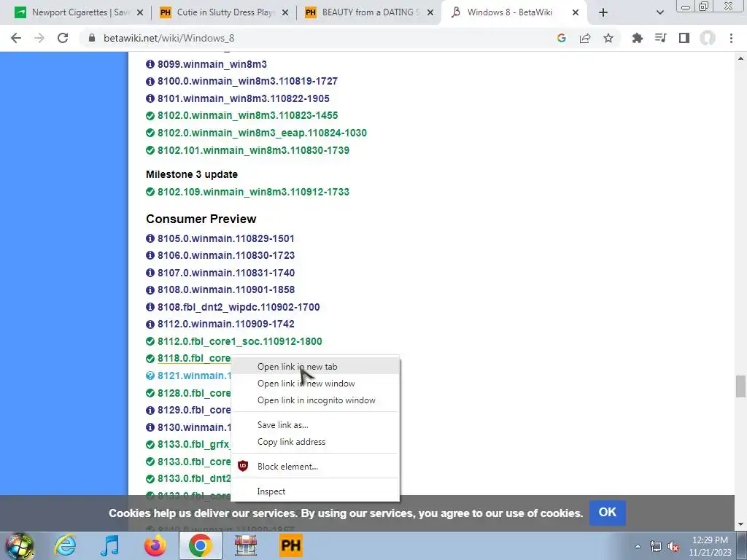This screenshot has height=560, width=747.
Task: Click the uBlock Origin shield icon
Action: [243, 466]
